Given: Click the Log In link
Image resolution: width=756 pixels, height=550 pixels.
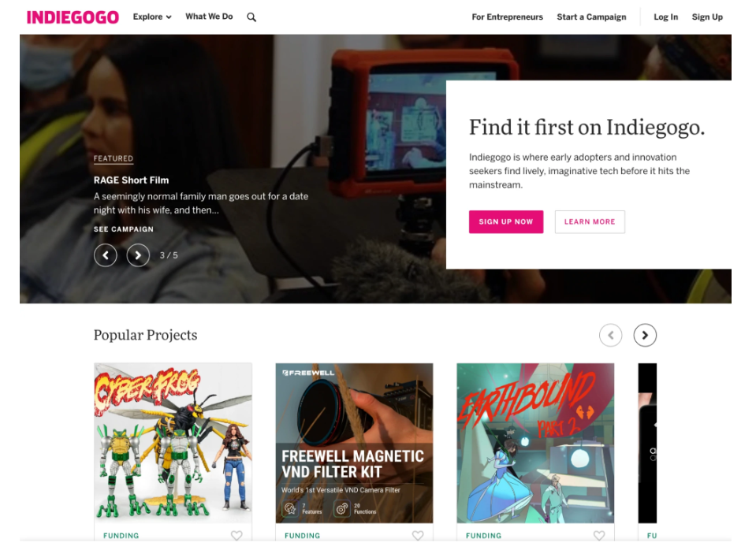Looking at the screenshot, I should coord(666,17).
